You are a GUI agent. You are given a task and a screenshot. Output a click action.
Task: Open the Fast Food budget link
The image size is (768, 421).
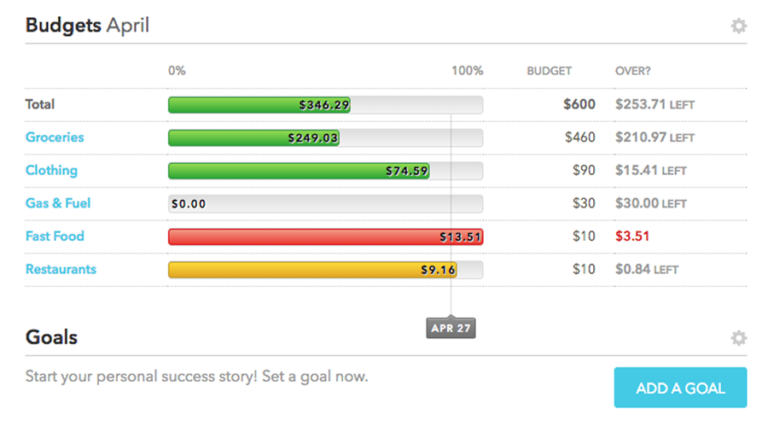(54, 236)
